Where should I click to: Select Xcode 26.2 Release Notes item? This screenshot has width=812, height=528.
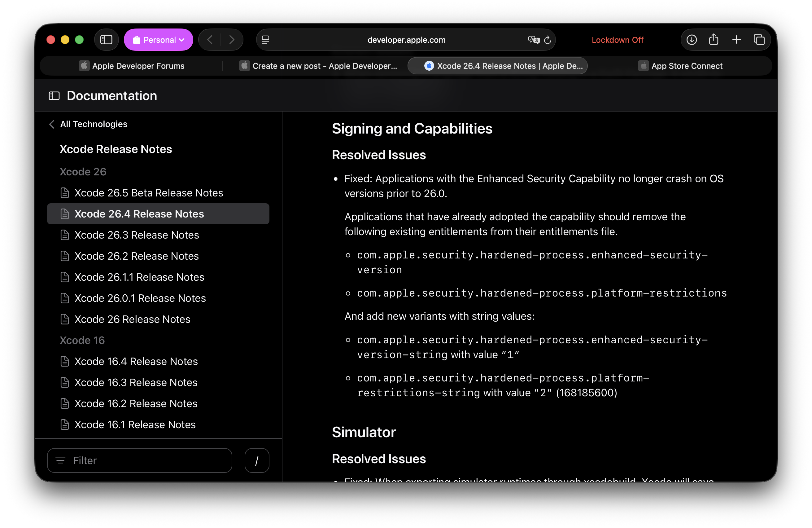(137, 256)
